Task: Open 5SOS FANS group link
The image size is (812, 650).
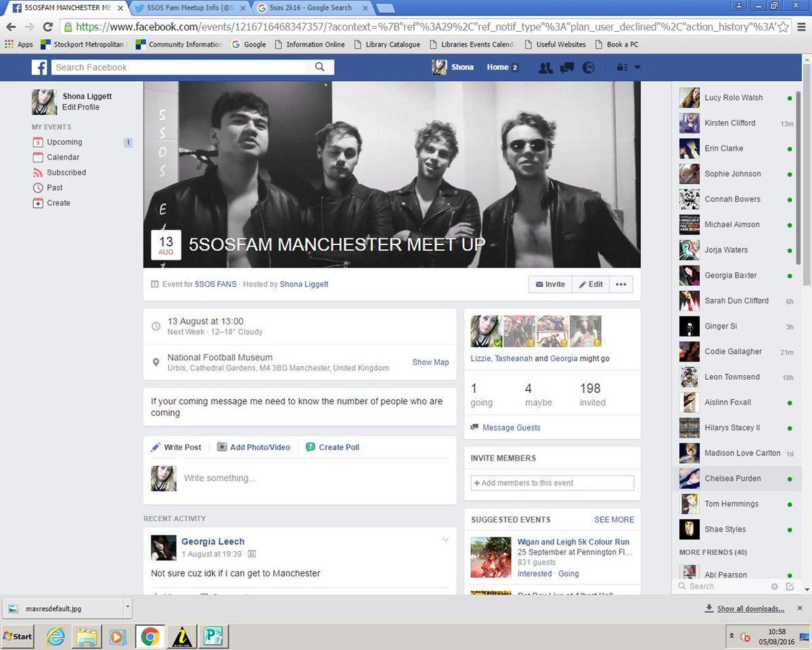Action: 216,284
